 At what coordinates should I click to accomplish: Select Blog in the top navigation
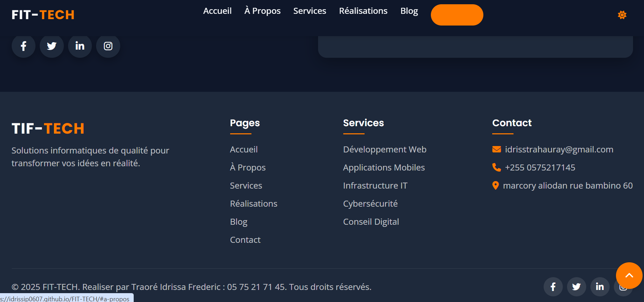tap(409, 11)
